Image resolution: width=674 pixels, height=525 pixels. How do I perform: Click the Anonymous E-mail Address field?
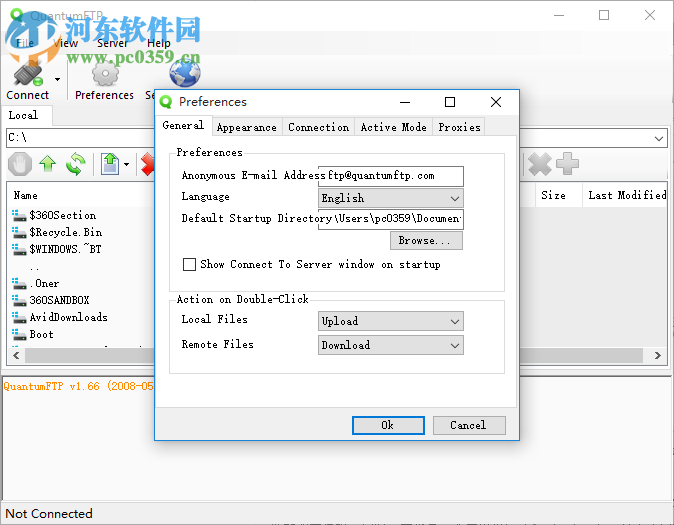click(x=391, y=176)
